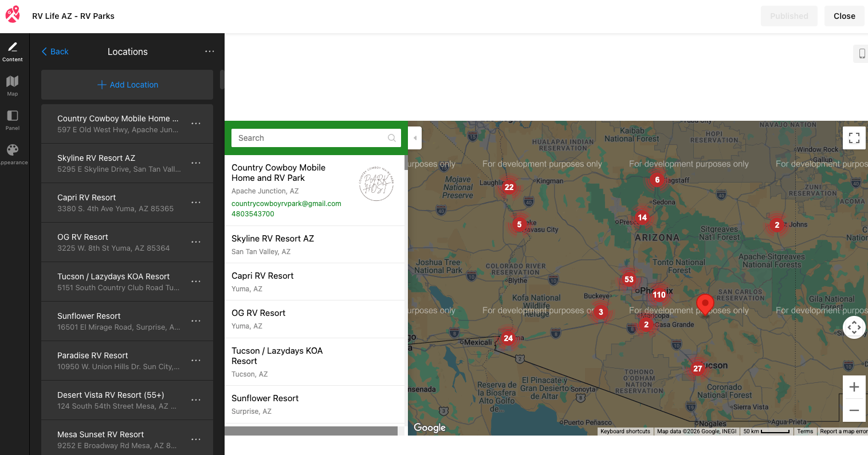
Task: Select Tucson / Lazydays KOA Resort sidebar entry
Action: (127, 282)
